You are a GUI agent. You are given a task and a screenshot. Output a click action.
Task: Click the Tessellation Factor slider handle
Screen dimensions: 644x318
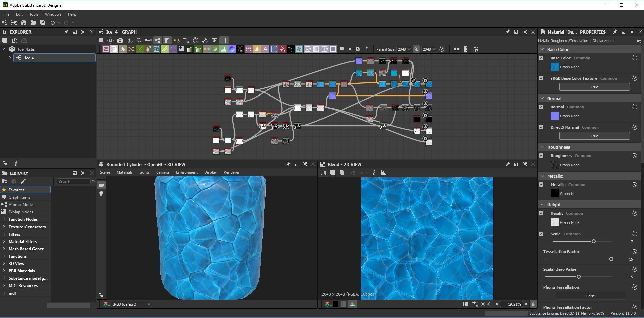[x=611, y=259]
